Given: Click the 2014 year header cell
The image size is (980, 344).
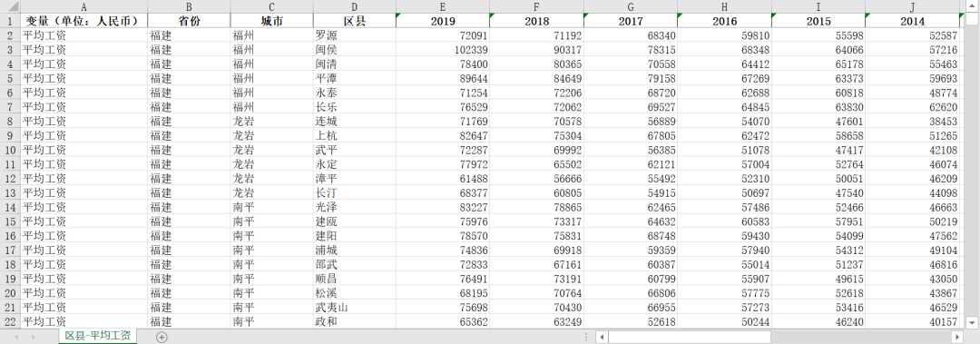Looking at the screenshot, I should point(913,21).
